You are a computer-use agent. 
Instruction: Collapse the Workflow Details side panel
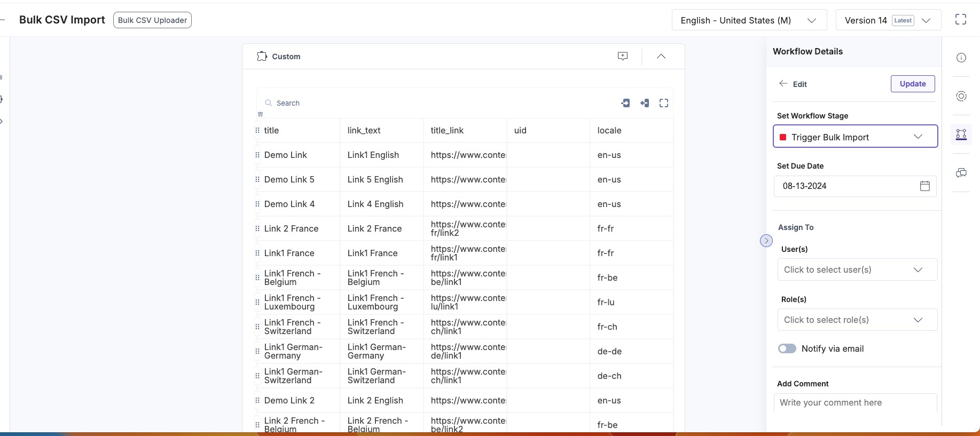(x=766, y=241)
